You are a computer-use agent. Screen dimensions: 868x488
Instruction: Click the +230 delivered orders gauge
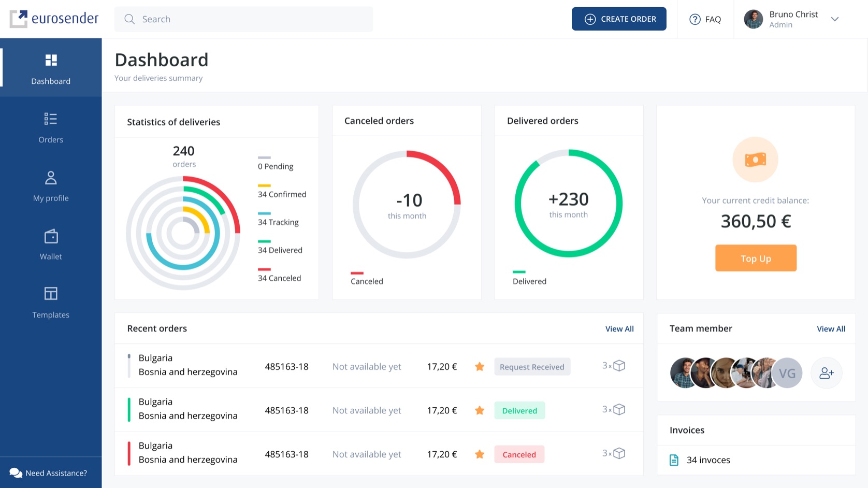click(569, 204)
